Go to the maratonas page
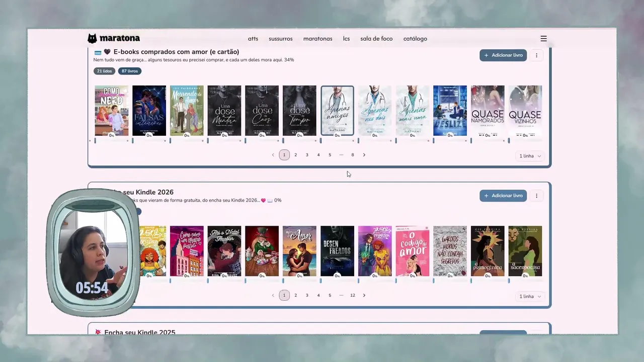644x362 pixels. 317,39
